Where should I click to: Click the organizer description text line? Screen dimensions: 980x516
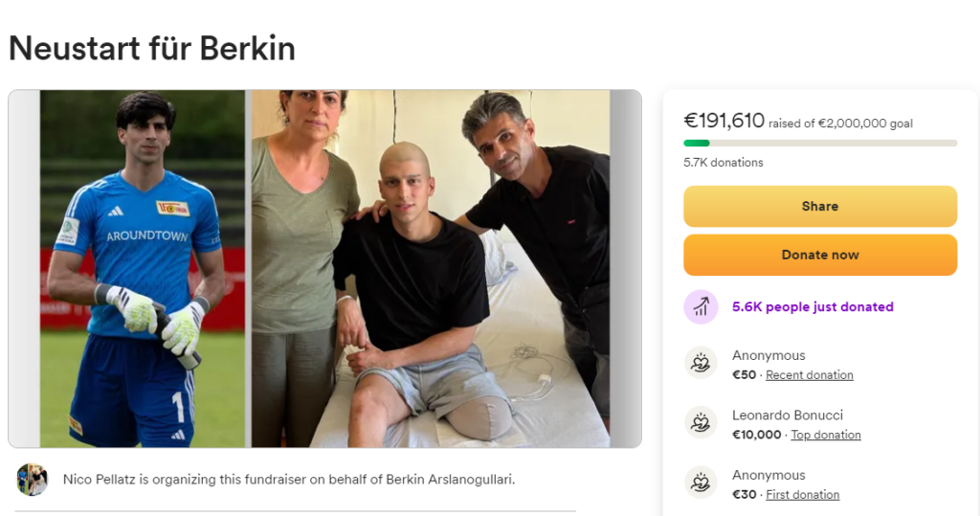point(289,480)
